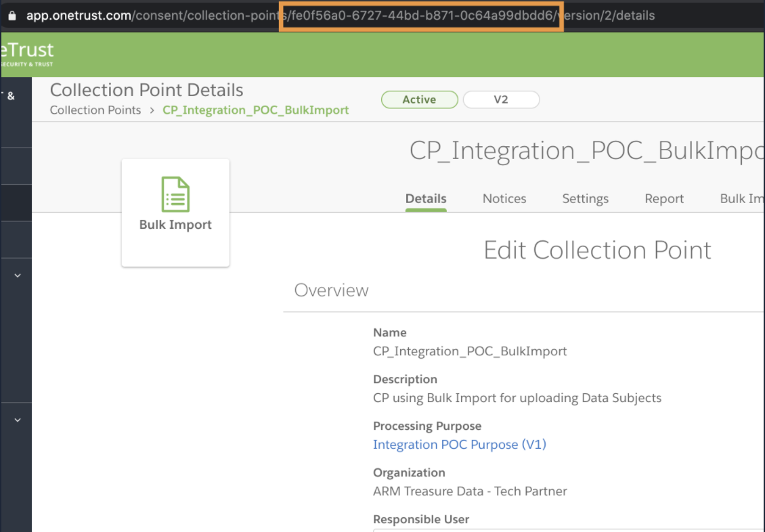
Task: Expand the lower chevron in the left sidebar
Action: [18, 420]
